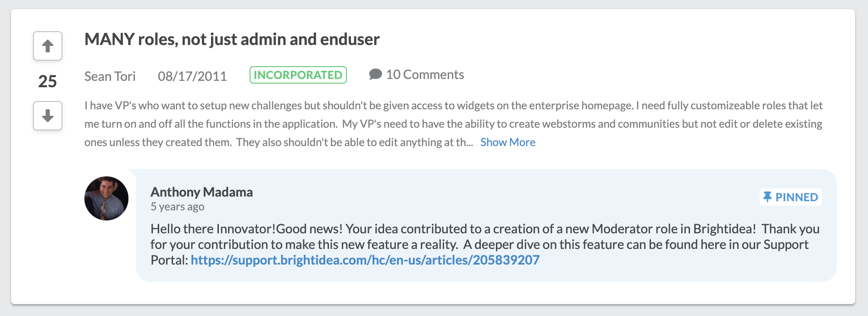The image size is (868, 316).
Task: Follow the support.brightidea.com article link
Action: pos(365,260)
